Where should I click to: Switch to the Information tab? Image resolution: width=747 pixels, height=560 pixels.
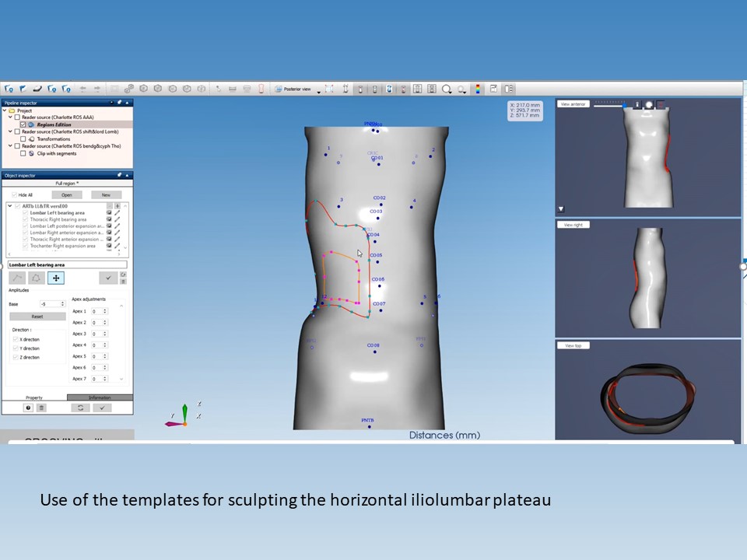pyautogui.click(x=100, y=397)
